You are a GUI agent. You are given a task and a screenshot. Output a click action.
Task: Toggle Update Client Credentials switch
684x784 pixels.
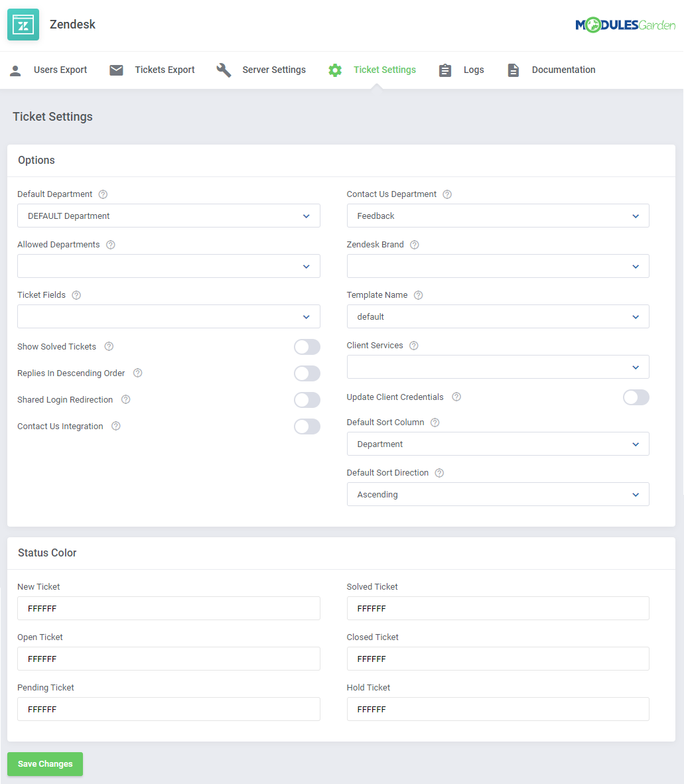636,397
